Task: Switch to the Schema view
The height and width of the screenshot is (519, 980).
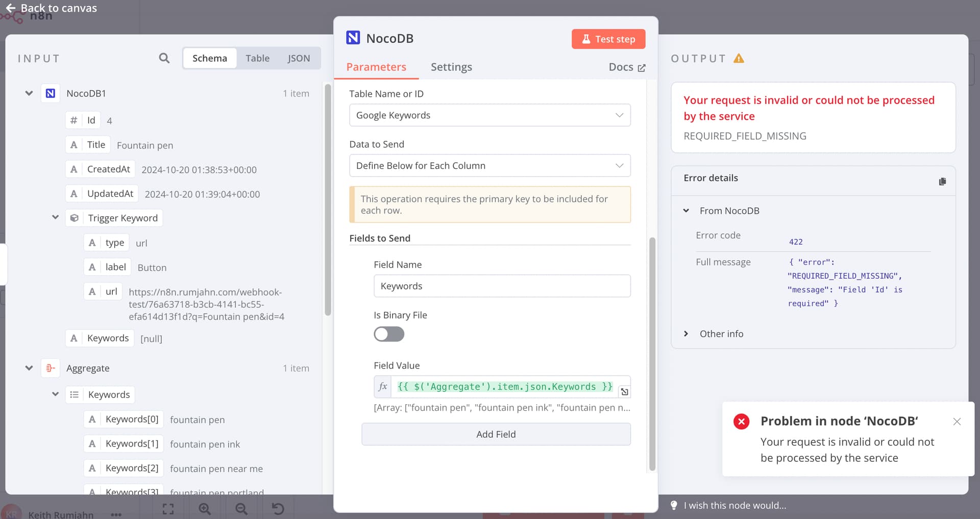Action: (210, 58)
